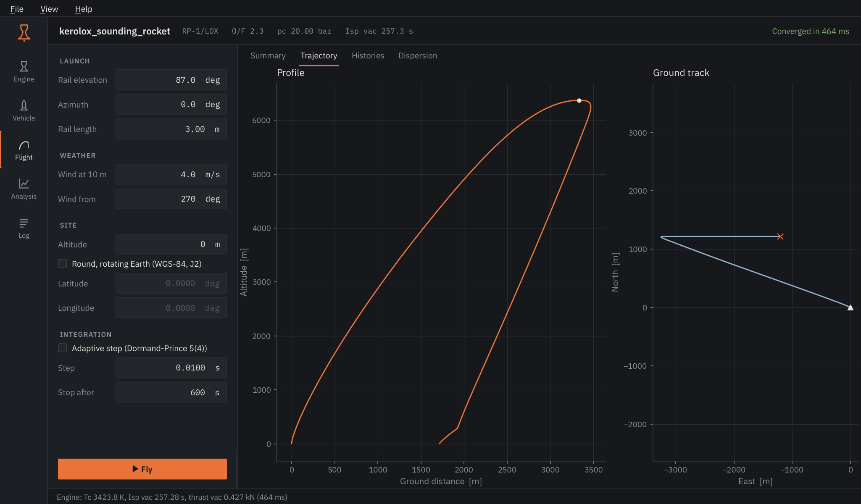Click the disabled Longitude field
The width and height of the screenshot is (861, 504).
point(171,308)
